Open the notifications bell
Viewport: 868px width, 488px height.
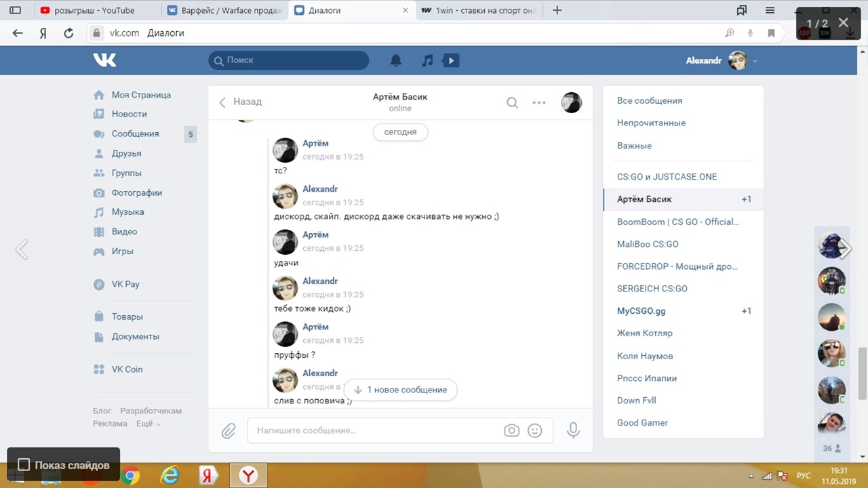point(396,61)
